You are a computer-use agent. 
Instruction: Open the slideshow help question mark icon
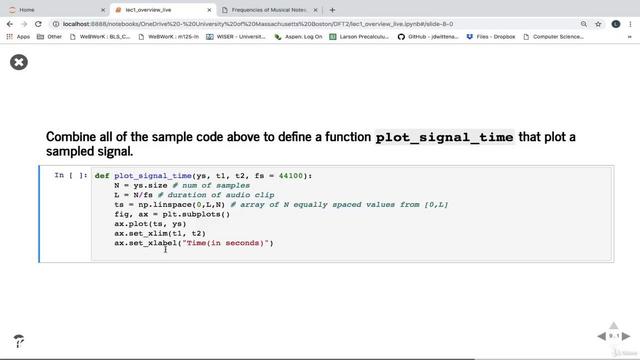click(x=18, y=341)
